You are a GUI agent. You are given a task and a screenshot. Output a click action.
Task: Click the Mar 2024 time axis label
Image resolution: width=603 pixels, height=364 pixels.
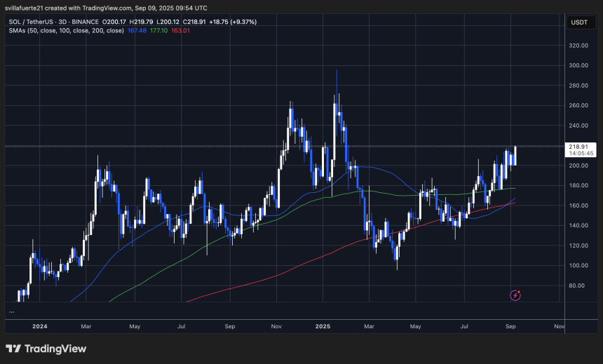click(x=86, y=326)
